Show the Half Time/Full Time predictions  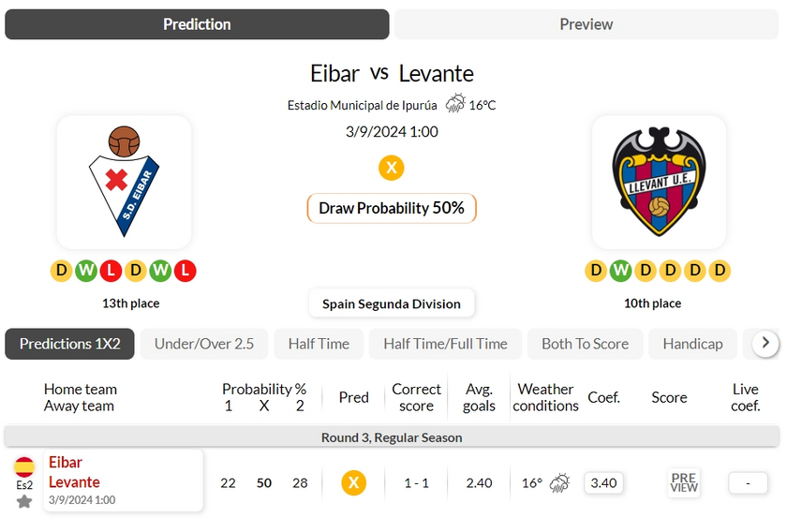click(x=445, y=344)
